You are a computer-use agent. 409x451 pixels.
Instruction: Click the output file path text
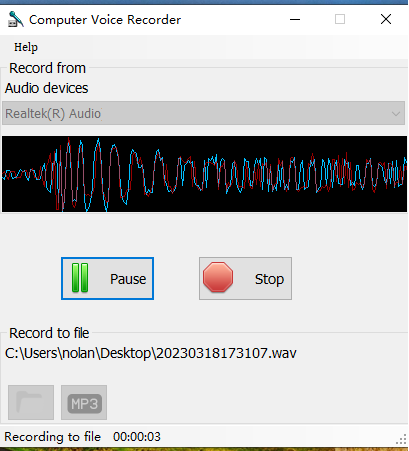(151, 353)
